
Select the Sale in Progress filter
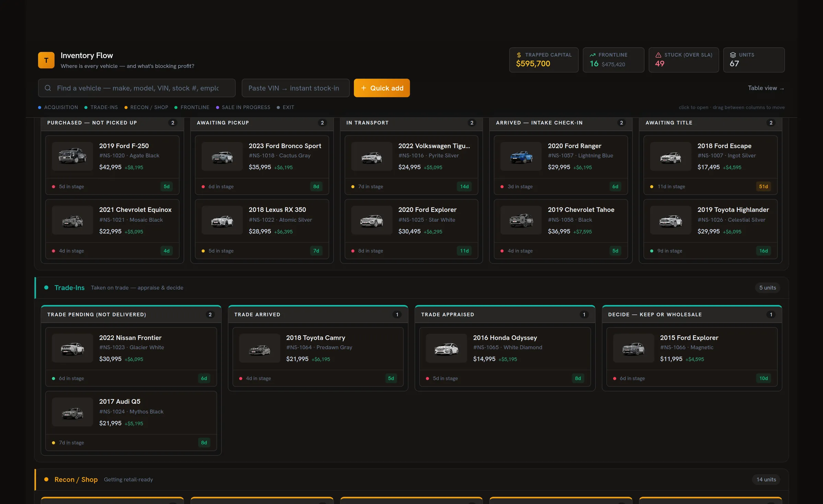(x=243, y=107)
